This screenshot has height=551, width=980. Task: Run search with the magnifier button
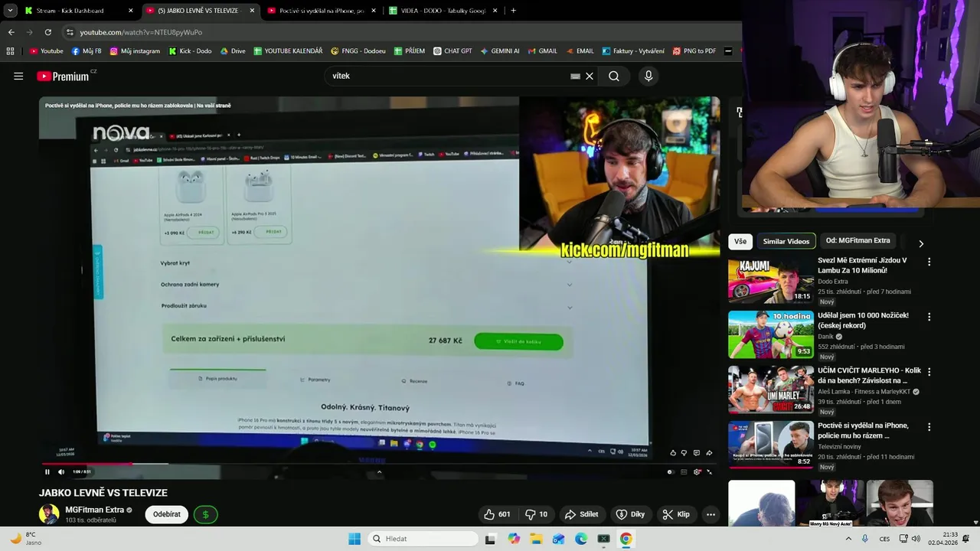tap(614, 76)
